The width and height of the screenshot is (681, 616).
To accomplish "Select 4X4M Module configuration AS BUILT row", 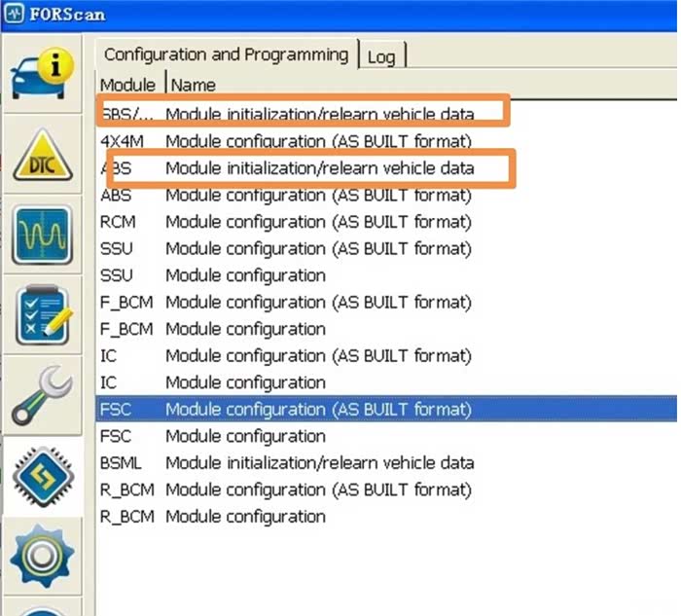I will click(x=386, y=141).
